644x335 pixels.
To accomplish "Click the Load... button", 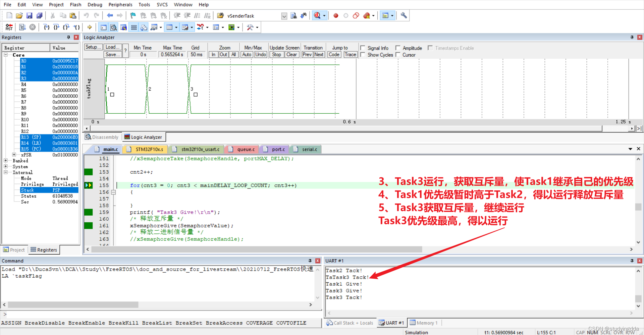I will pyautogui.click(x=112, y=47).
